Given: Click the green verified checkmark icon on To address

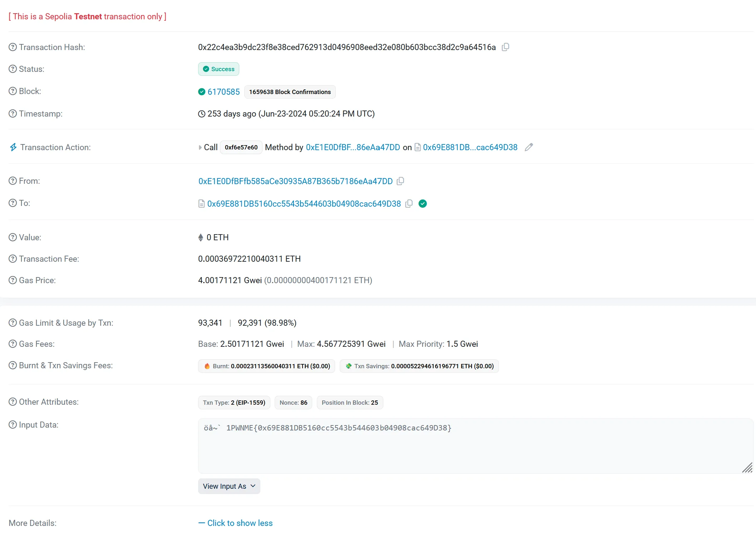Looking at the screenshot, I should tap(422, 203).
